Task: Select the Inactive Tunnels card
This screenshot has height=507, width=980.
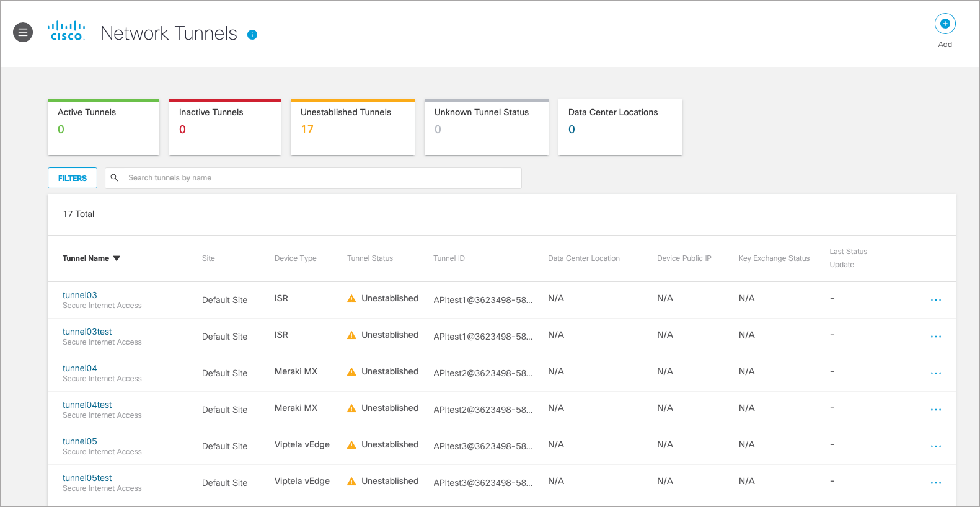Action: [x=225, y=127]
